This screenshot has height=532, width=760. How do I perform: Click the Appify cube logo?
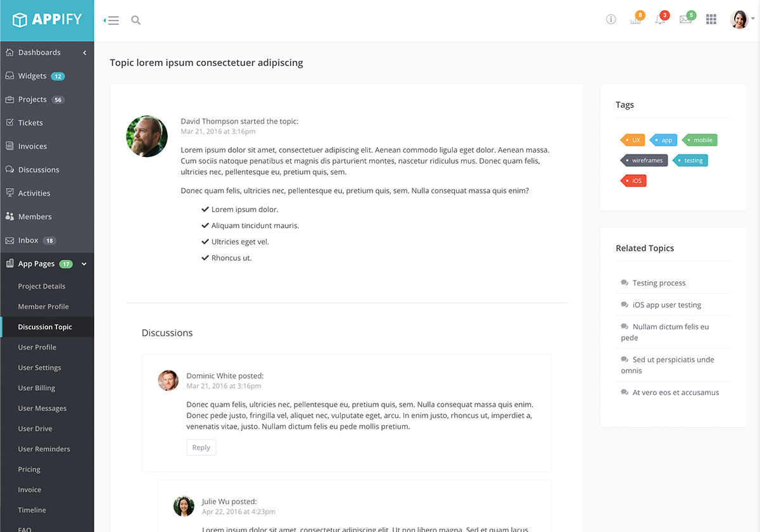20,20
